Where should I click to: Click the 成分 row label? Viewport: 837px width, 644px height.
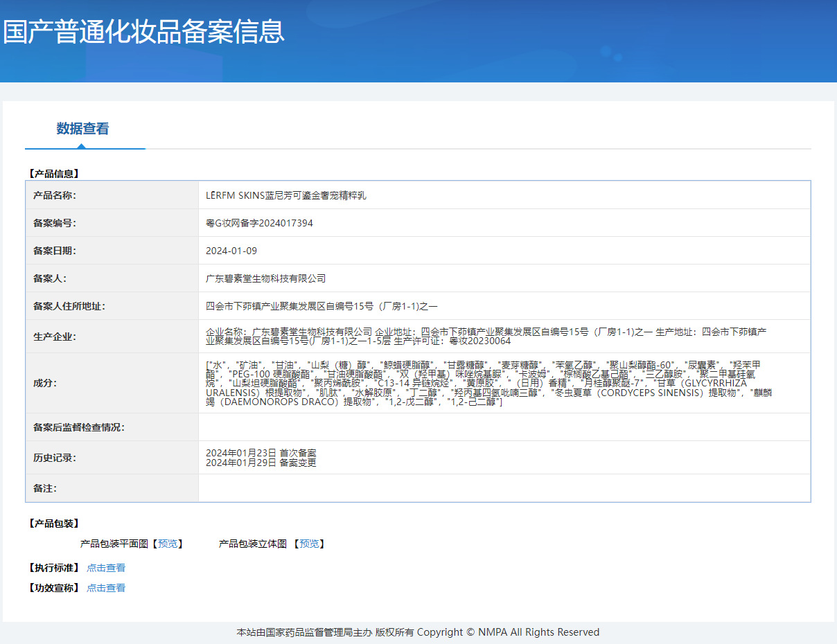tap(45, 383)
